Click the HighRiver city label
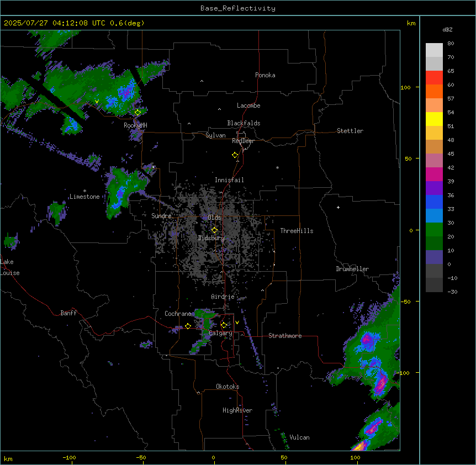The width and height of the screenshot is (476, 465). [x=237, y=410]
